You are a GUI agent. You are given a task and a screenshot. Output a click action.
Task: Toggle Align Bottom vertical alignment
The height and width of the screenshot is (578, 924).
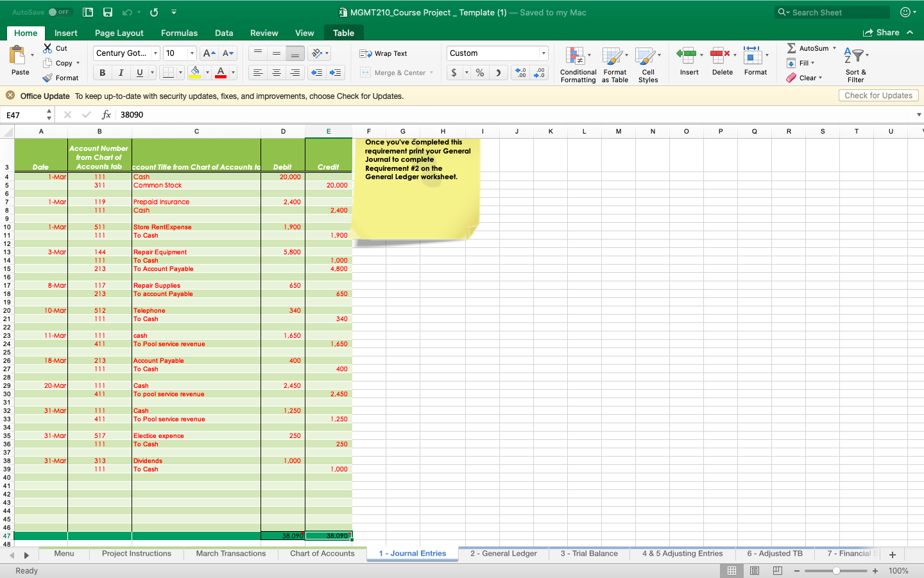295,53
